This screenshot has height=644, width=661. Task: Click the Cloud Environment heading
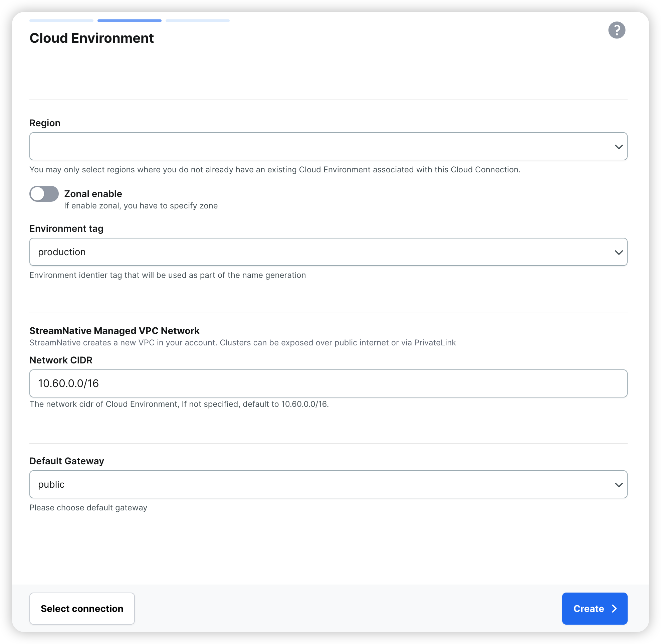(91, 38)
